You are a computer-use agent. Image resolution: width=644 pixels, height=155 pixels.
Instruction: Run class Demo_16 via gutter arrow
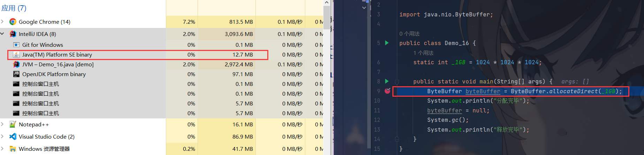pos(386,43)
